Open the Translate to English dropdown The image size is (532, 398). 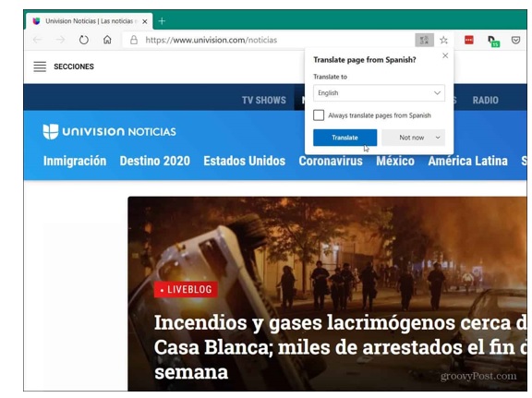coord(379,93)
